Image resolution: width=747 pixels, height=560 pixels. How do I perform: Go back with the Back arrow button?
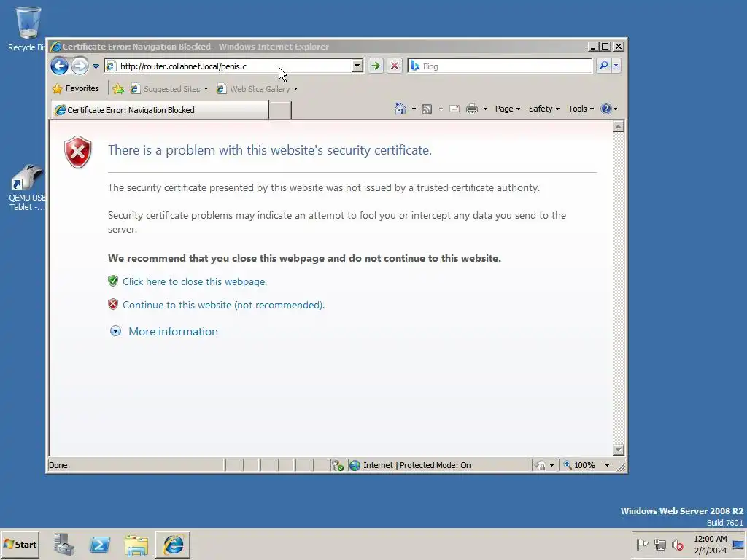point(60,66)
